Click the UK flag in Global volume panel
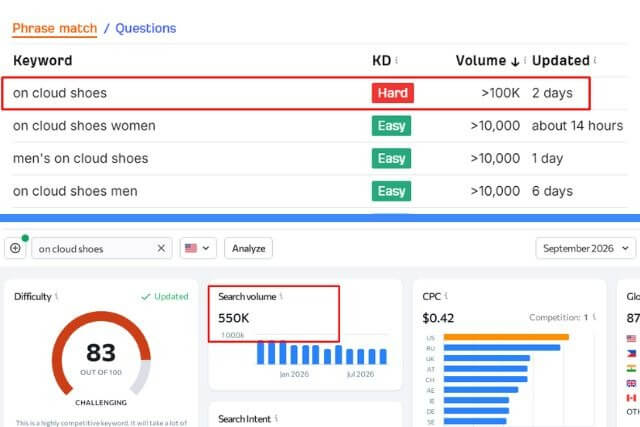Image resolution: width=640 pixels, height=427 pixels. click(x=631, y=383)
